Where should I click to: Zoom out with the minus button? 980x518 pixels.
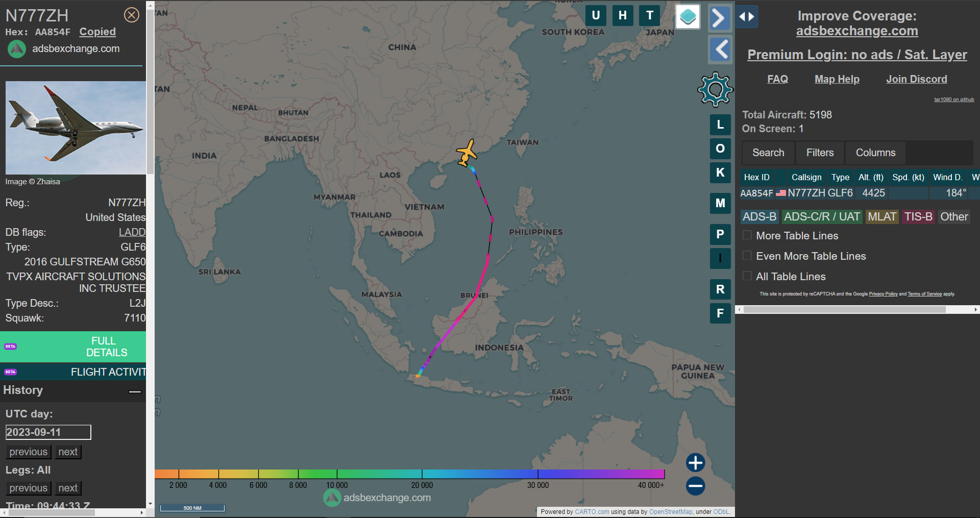(x=695, y=486)
